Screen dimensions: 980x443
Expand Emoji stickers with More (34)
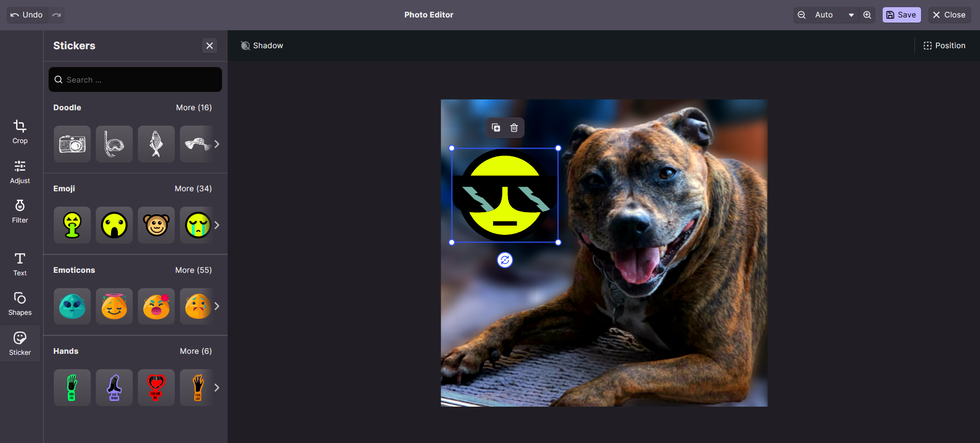click(x=193, y=189)
